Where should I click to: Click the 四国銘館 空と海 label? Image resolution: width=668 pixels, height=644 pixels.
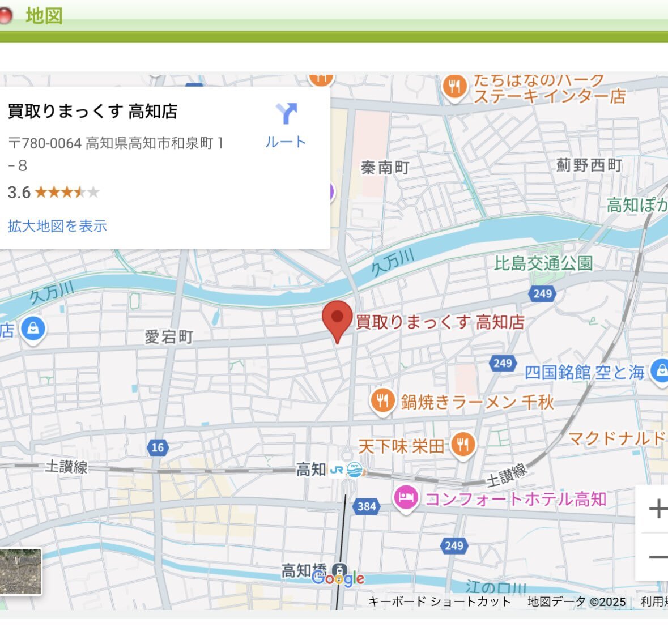click(585, 372)
